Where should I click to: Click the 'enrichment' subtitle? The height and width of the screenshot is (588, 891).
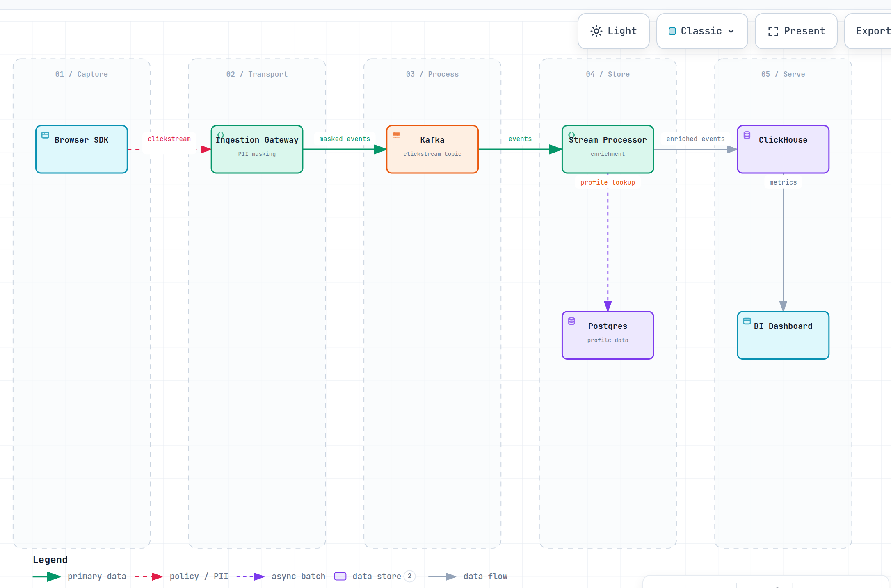pyautogui.click(x=608, y=154)
